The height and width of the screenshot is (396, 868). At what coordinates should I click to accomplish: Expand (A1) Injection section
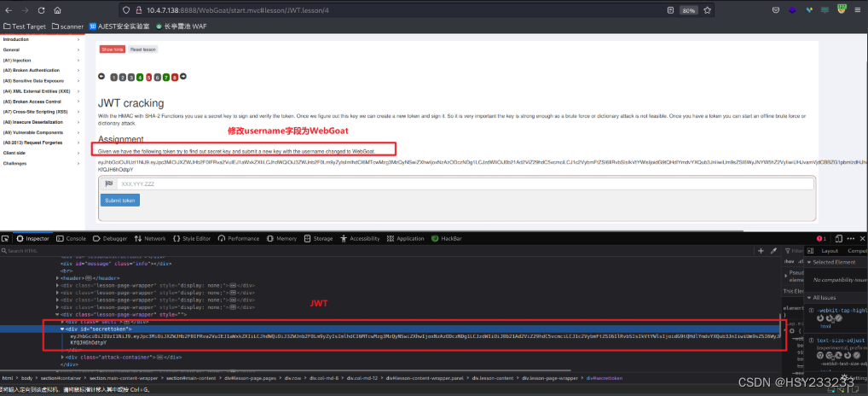(x=42, y=60)
